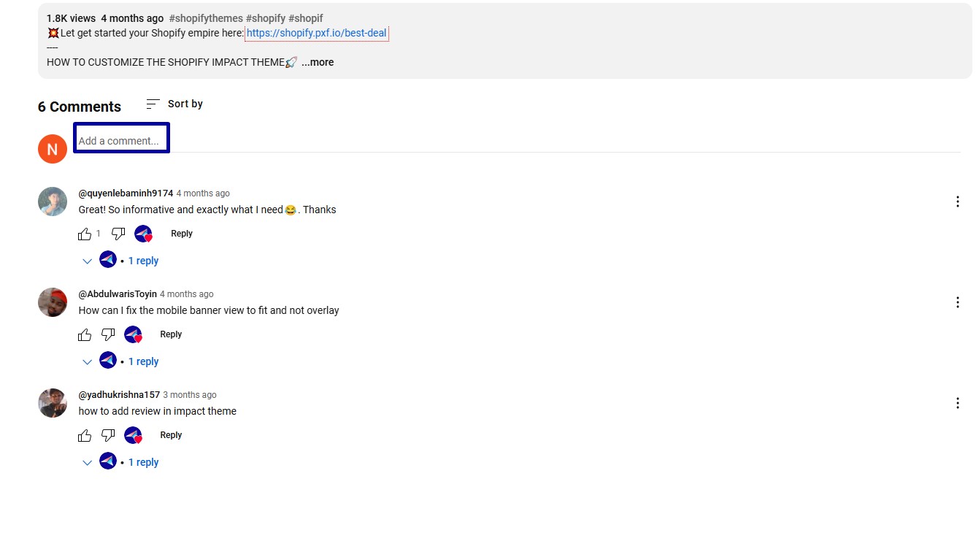The width and height of the screenshot is (979, 560).
Task: Dislike the mobile banner view comment
Action: pos(108,334)
